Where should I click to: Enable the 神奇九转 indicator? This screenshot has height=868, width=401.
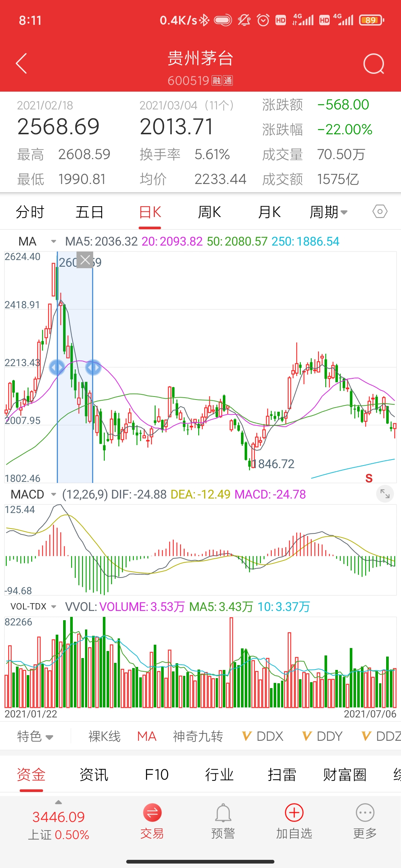(198, 736)
